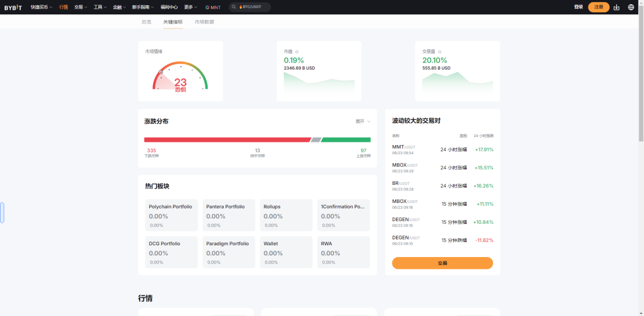The width and height of the screenshot is (644, 316).
Task: Click the MNT token icon
Action: [207, 7]
